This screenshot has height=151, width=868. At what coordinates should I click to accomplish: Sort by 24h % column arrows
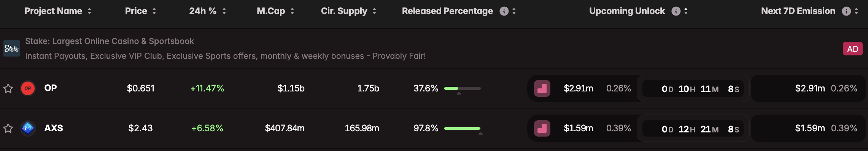(x=224, y=11)
